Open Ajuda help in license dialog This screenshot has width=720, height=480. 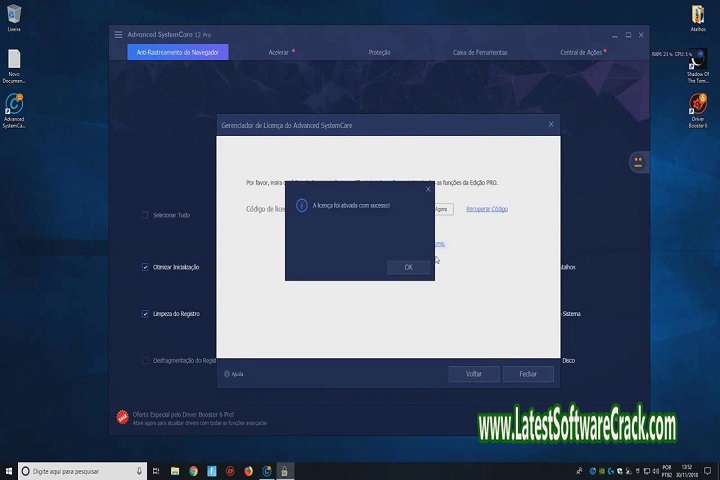tap(234, 374)
